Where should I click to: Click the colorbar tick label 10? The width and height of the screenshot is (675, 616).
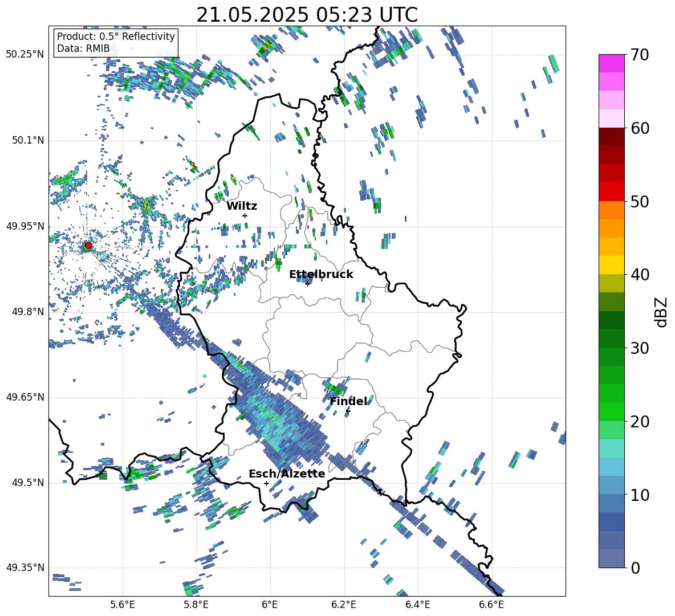(x=639, y=495)
